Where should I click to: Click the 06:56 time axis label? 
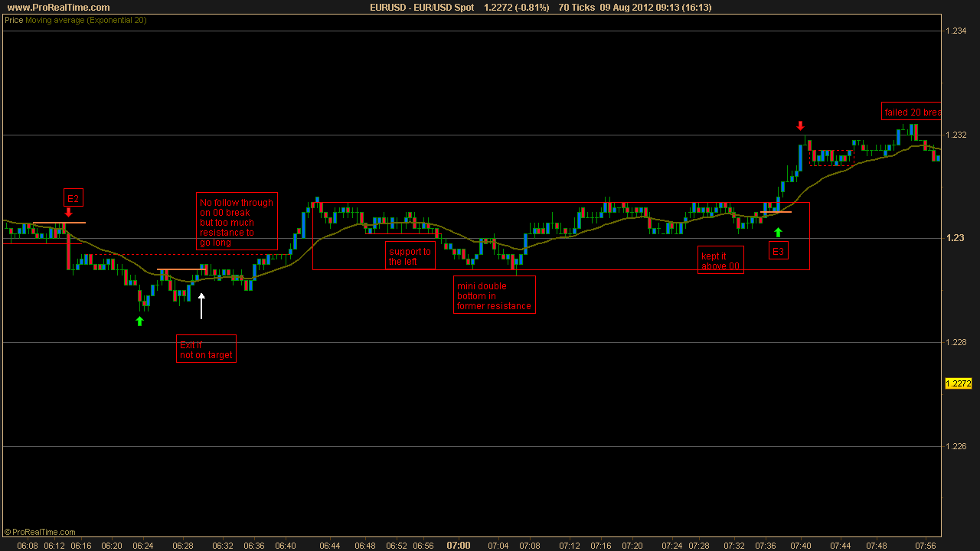tap(423, 546)
